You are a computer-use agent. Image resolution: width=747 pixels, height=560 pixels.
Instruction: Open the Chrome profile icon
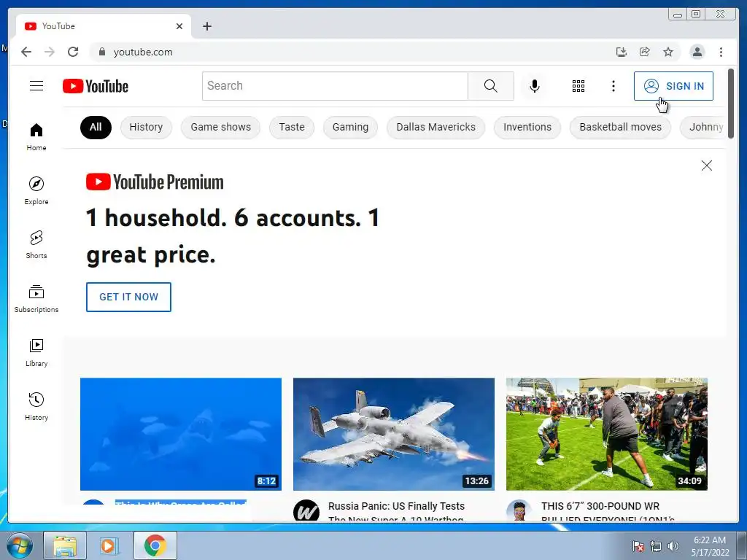click(x=697, y=52)
